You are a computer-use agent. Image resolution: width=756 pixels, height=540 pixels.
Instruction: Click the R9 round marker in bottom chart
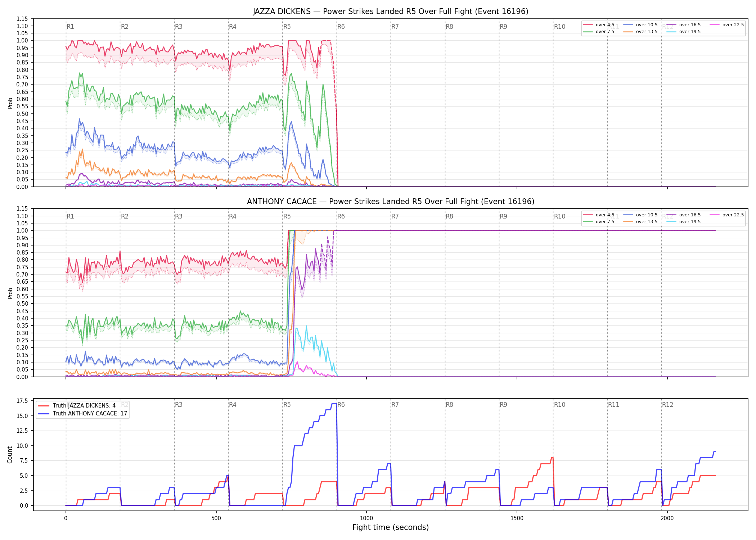(x=503, y=405)
